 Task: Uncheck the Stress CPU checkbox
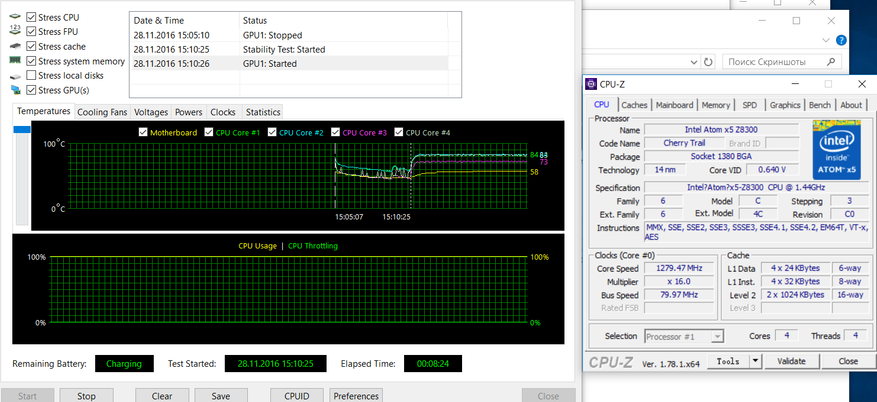[31, 17]
